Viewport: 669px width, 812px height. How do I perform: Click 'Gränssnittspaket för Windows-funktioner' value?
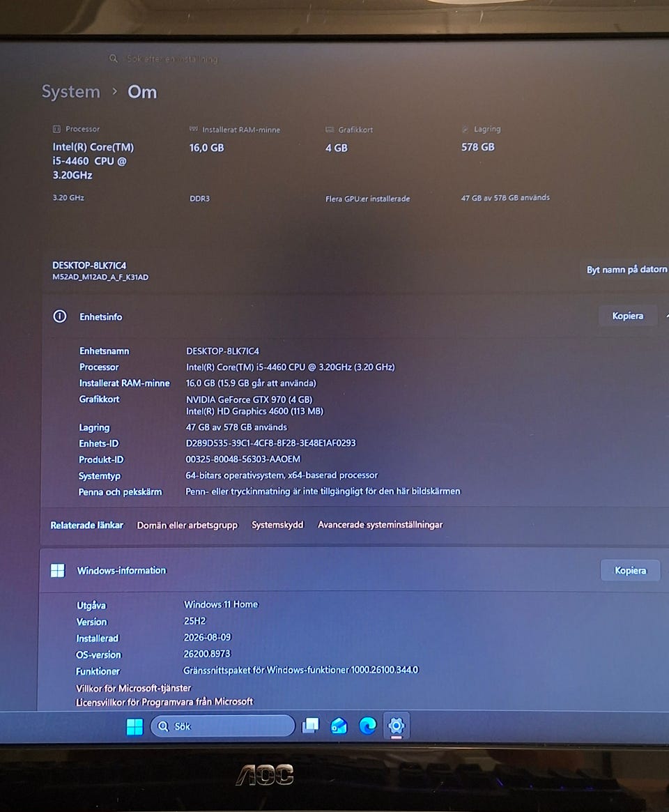[x=301, y=670]
